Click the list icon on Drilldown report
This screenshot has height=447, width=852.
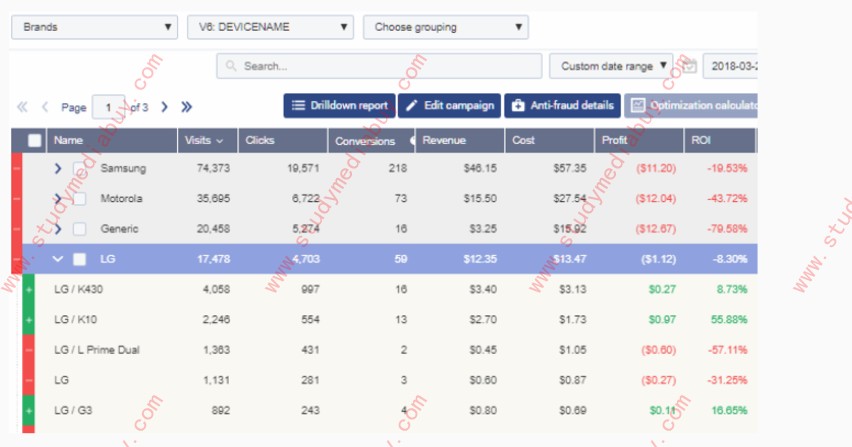[298, 105]
